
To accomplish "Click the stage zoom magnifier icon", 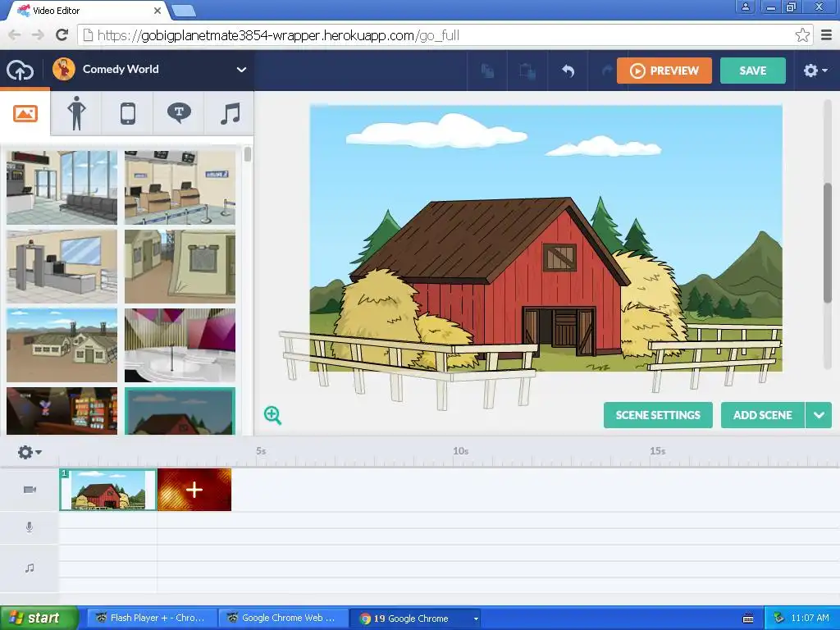I will tap(272, 415).
